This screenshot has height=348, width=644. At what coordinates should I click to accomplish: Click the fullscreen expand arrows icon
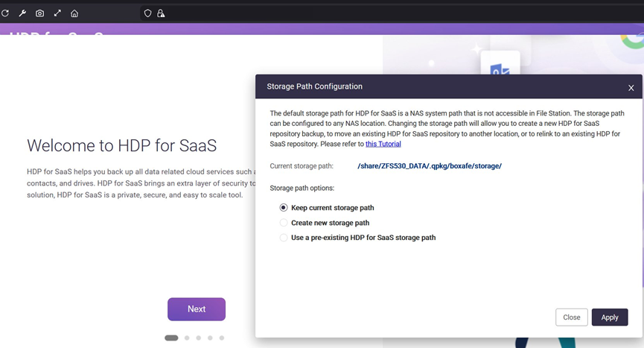[x=57, y=13]
